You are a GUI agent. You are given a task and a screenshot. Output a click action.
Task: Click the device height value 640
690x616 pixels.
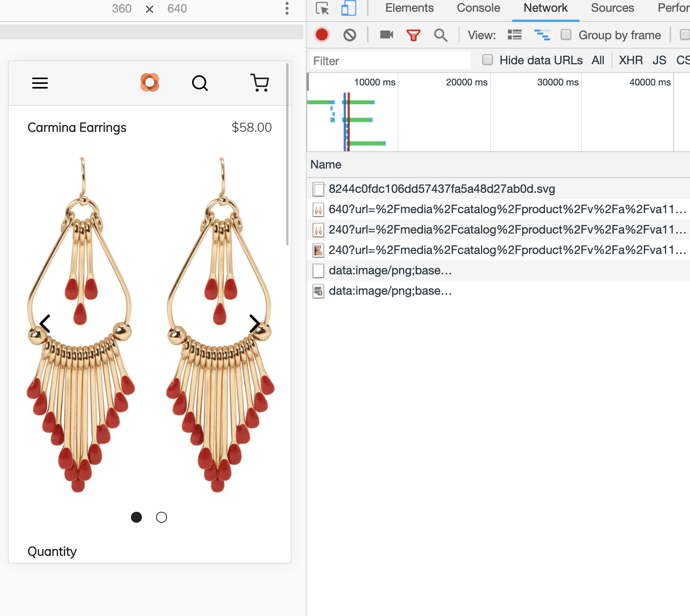click(177, 9)
